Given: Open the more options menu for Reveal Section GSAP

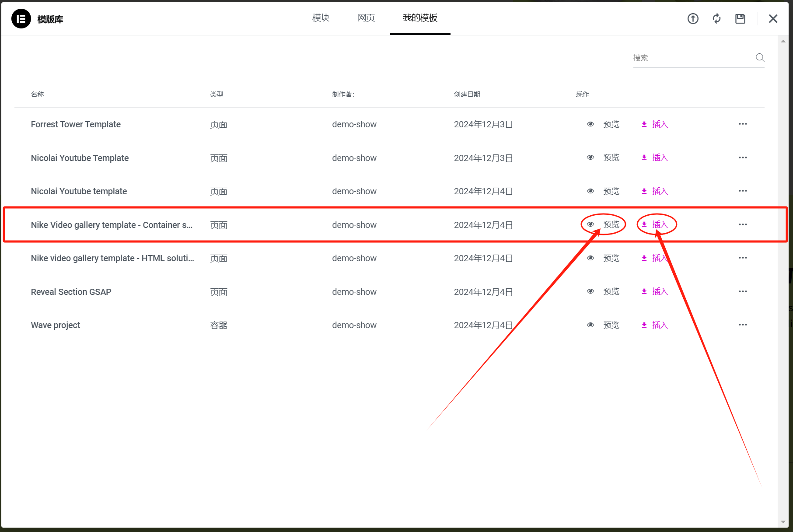Looking at the screenshot, I should click(743, 291).
